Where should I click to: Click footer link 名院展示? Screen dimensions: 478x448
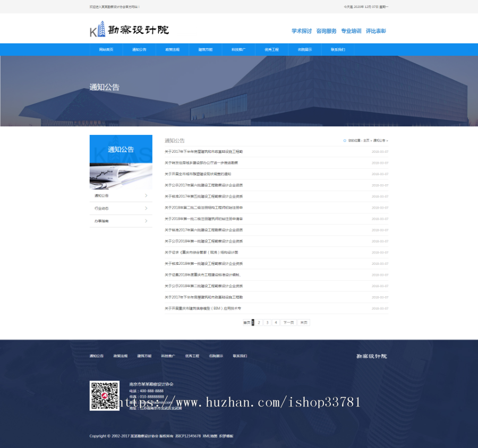216,356
